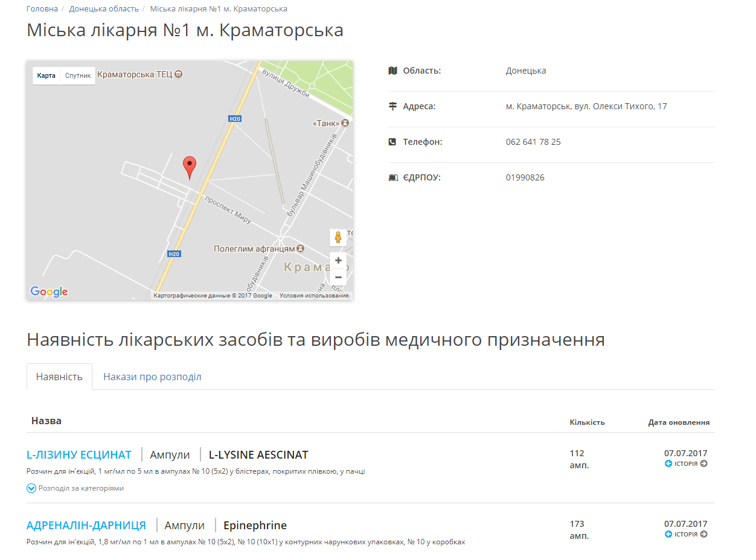Click the map icon beside Область

click(393, 71)
